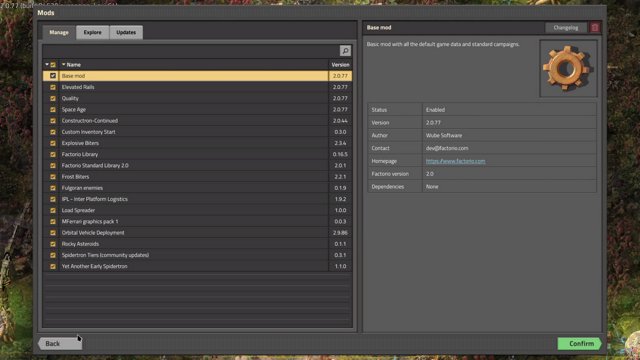Image resolution: width=640 pixels, height=360 pixels.
Task: Sort mods by Version column header
Action: point(340,64)
